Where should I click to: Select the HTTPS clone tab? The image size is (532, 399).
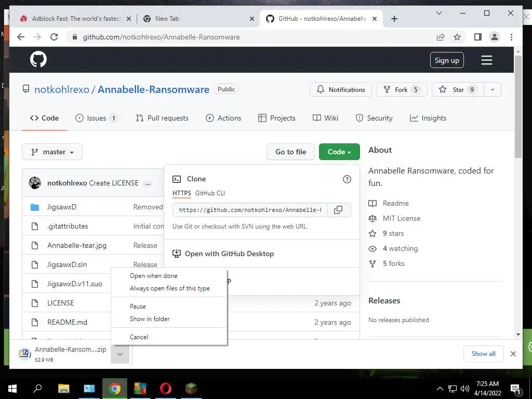point(181,193)
